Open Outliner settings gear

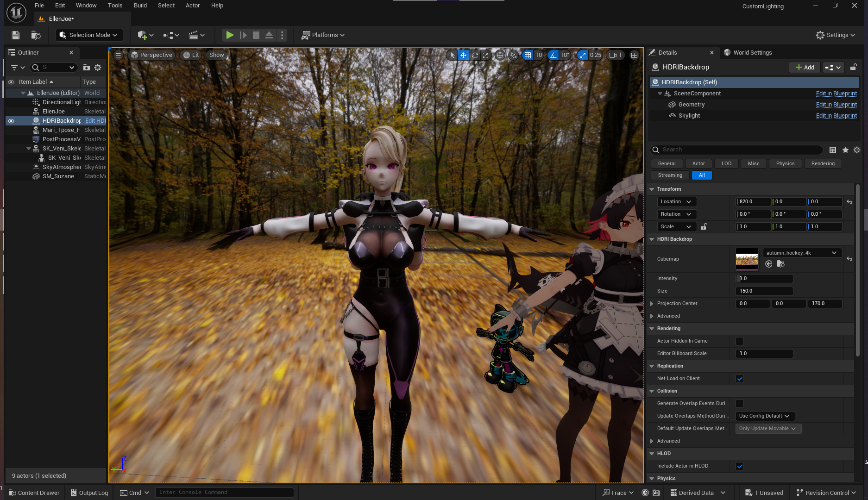tap(98, 68)
